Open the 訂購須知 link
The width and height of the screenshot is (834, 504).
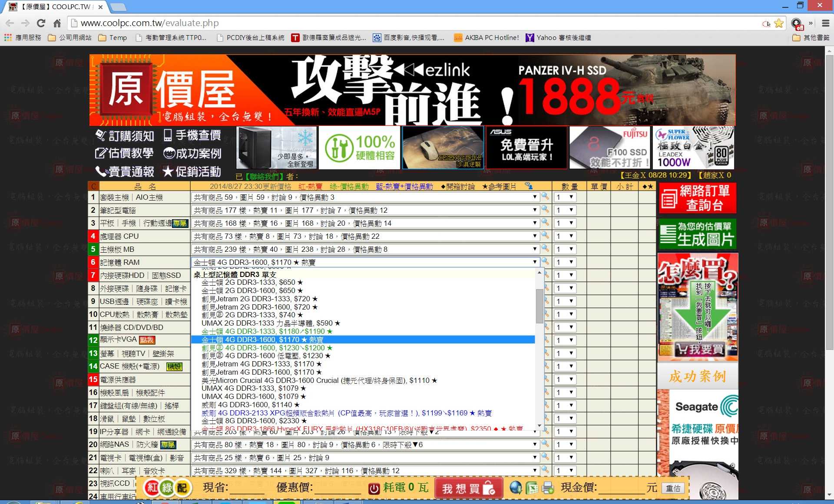coord(125,136)
